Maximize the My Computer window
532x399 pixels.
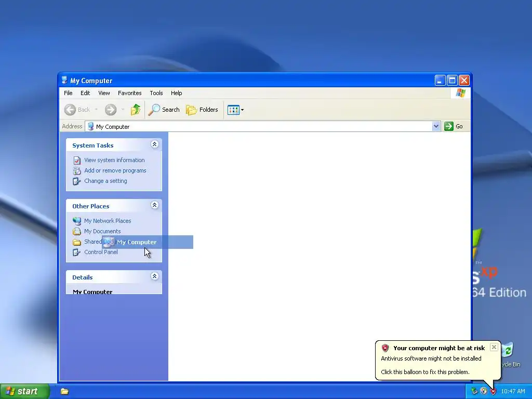pyautogui.click(x=452, y=81)
